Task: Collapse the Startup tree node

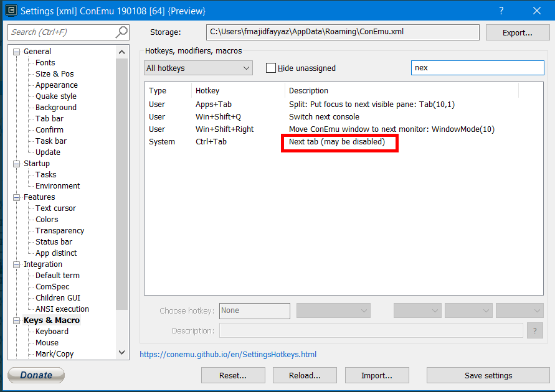Action: (17, 164)
